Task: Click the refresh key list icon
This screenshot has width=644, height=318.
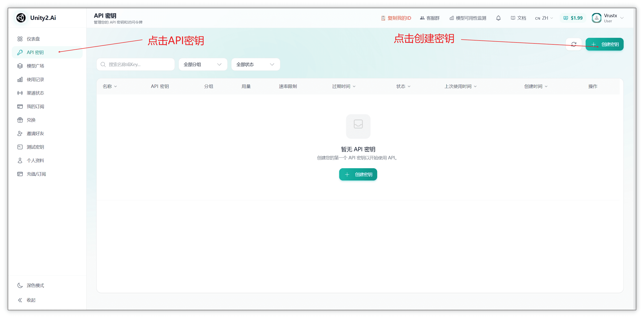Action: (x=574, y=44)
